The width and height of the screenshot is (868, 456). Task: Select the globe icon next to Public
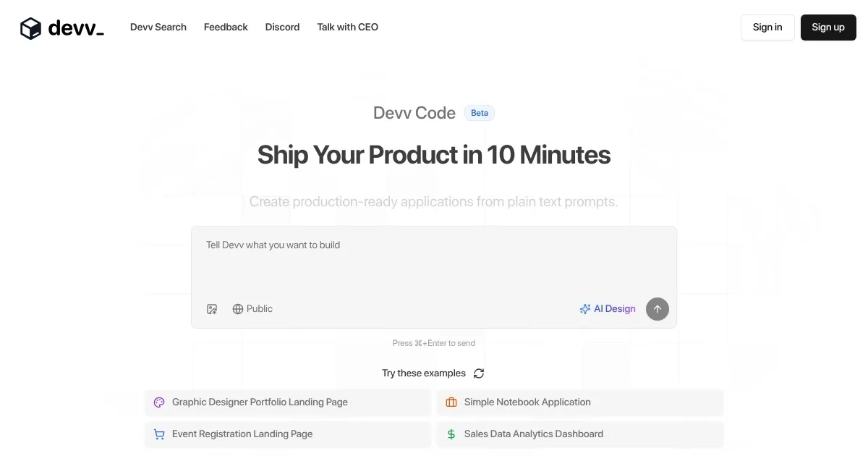[x=239, y=309]
